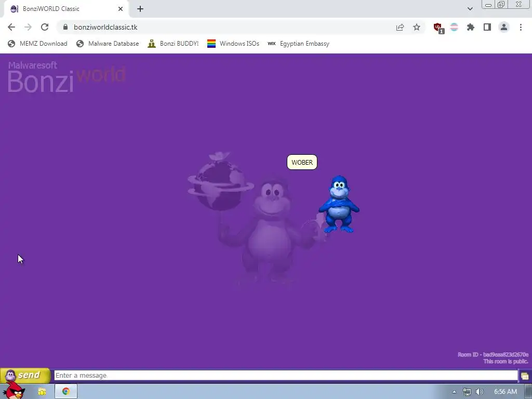Open the MEMZ Download bookmark

coord(37,44)
